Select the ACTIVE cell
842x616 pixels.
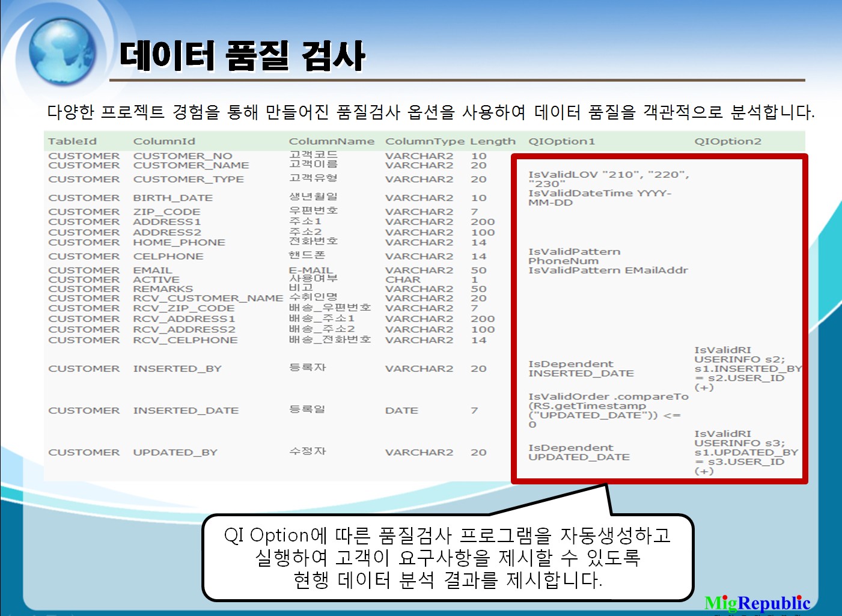(156, 279)
